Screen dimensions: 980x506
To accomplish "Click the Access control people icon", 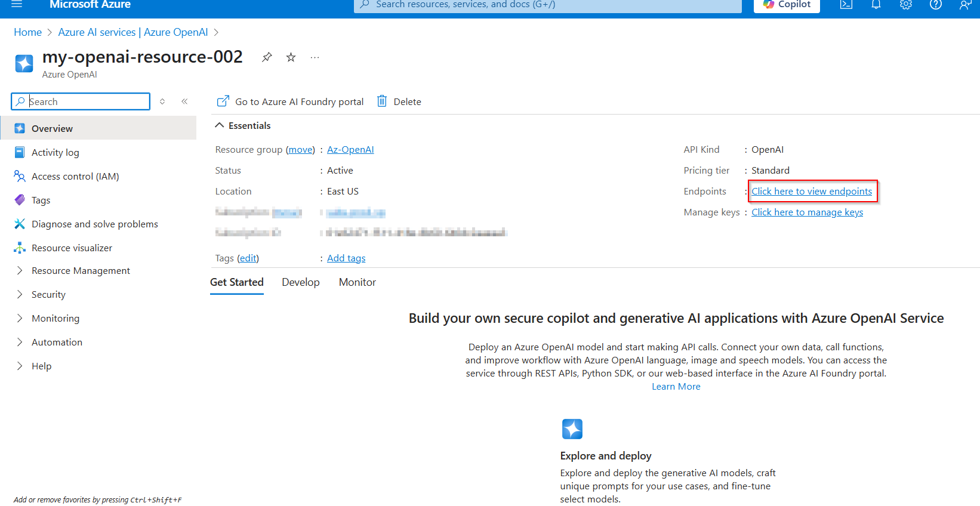I will (x=20, y=176).
